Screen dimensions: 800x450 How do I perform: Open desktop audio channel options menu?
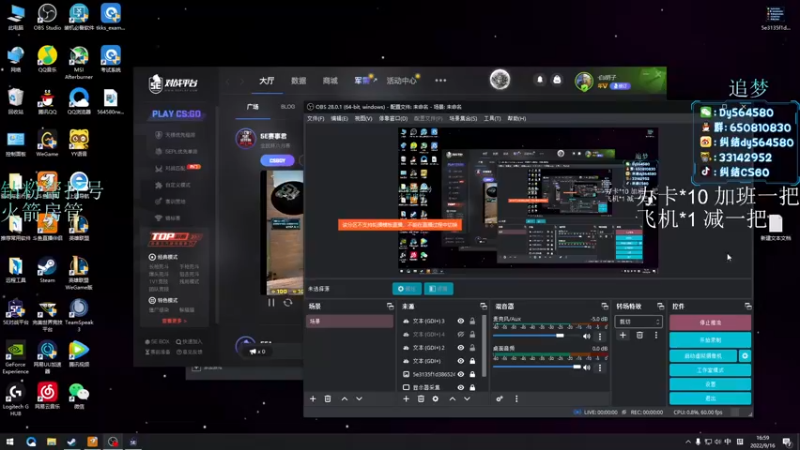pyautogui.click(x=600, y=367)
